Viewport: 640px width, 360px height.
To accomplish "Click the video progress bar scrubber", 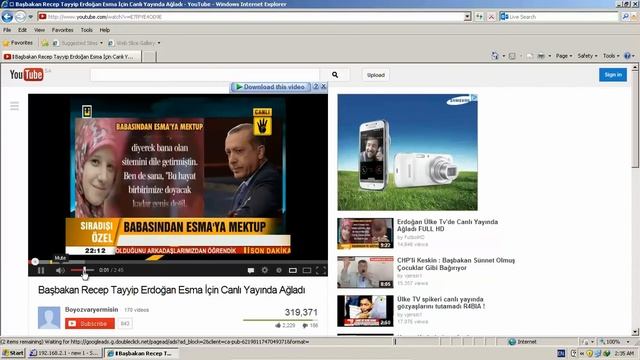I will pos(35,262).
